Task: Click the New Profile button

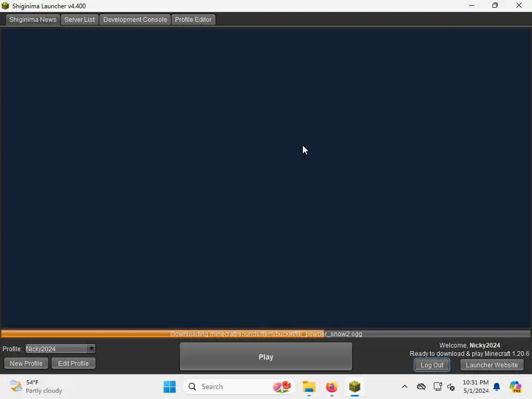Action: pyautogui.click(x=26, y=363)
